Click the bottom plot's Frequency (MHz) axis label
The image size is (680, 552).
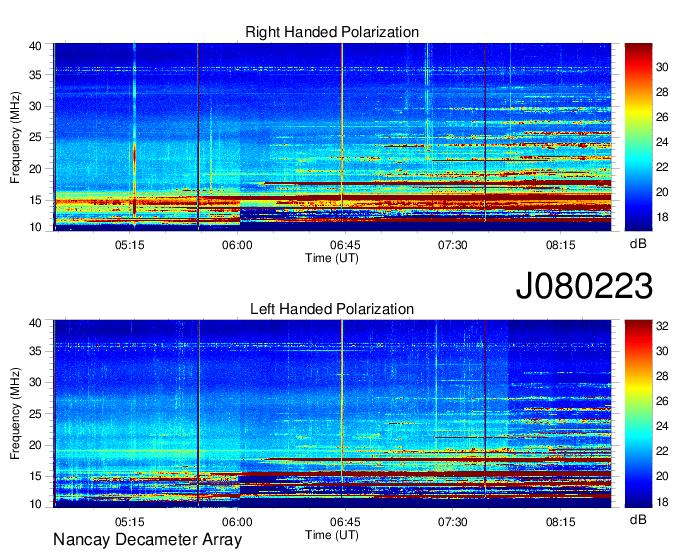point(15,414)
